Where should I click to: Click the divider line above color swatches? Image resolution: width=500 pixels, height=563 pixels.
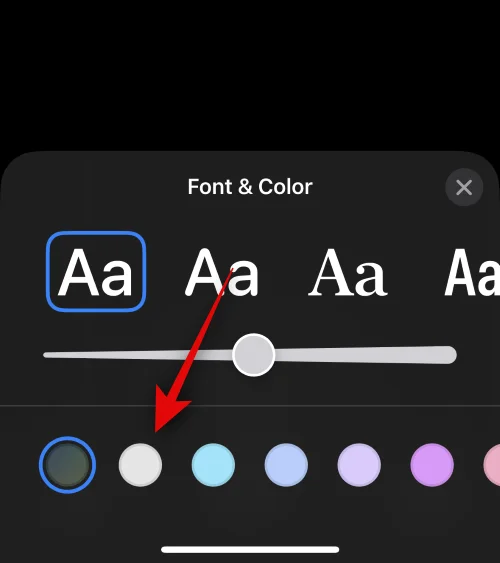click(x=250, y=406)
